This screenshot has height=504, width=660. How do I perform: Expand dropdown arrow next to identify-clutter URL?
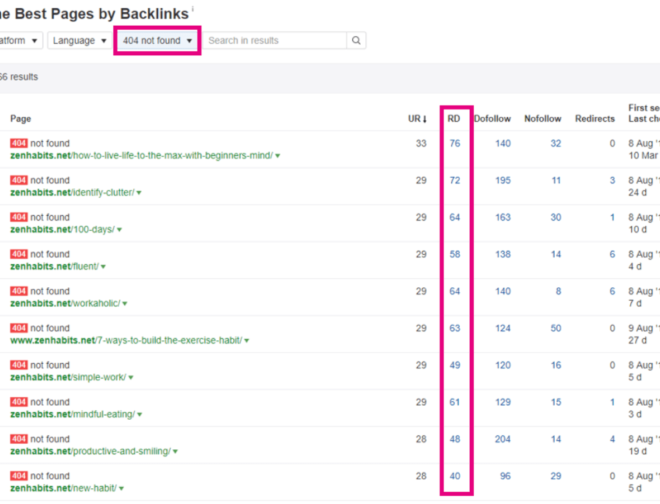pos(139,193)
